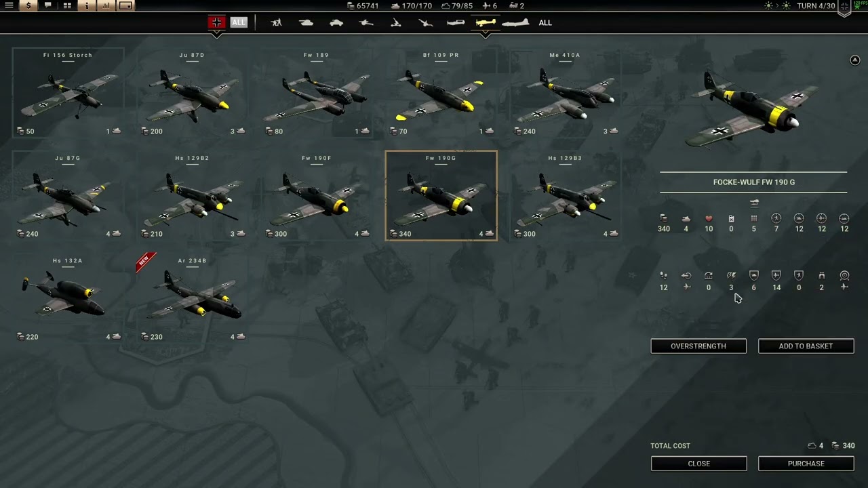This screenshot has width=868, height=488.
Task: Click the red heart strength stat icon
Action: tap(709, 218)
